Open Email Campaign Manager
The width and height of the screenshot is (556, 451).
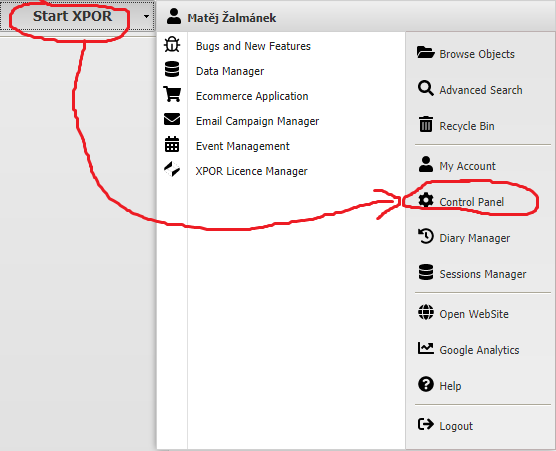point(257,121)
